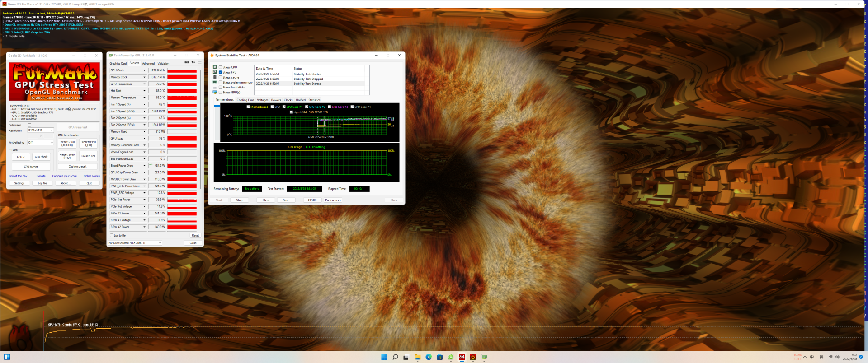Click FurMark Preset:1080 (FHD) benchmark
868x363 pixels.
pyautogui.click(x=67, y=156)
